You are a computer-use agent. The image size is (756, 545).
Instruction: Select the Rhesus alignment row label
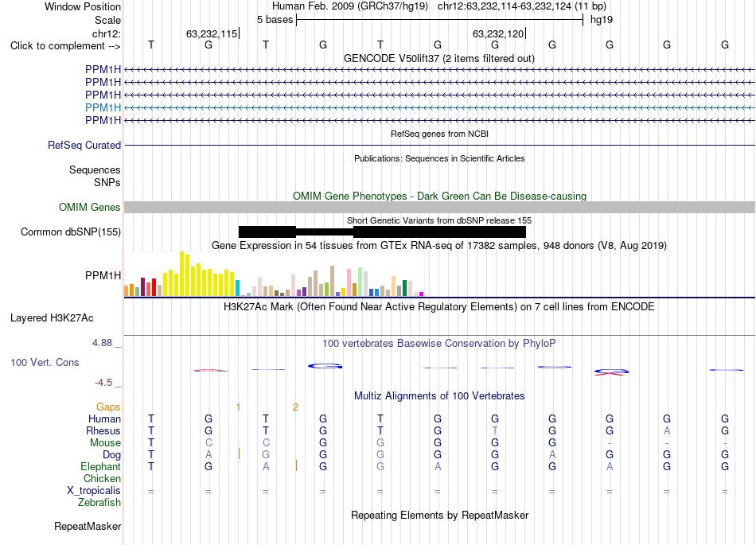pos(103,430)
